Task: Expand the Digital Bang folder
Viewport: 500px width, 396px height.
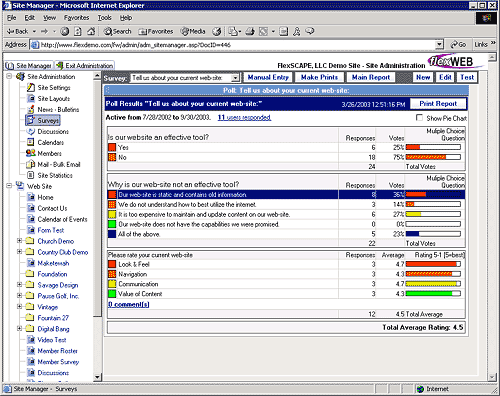Action: click(x=19, y=329)
